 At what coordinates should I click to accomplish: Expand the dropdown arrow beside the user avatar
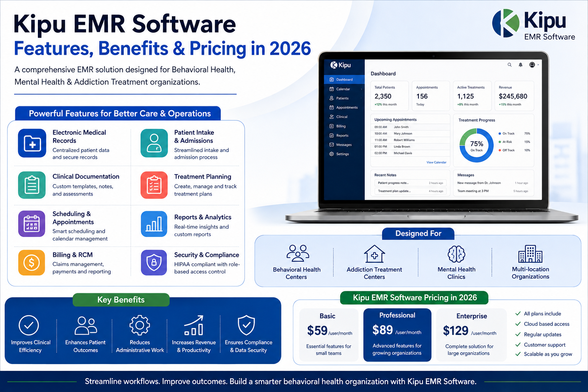pyautogui.click(x=538, y=65)
